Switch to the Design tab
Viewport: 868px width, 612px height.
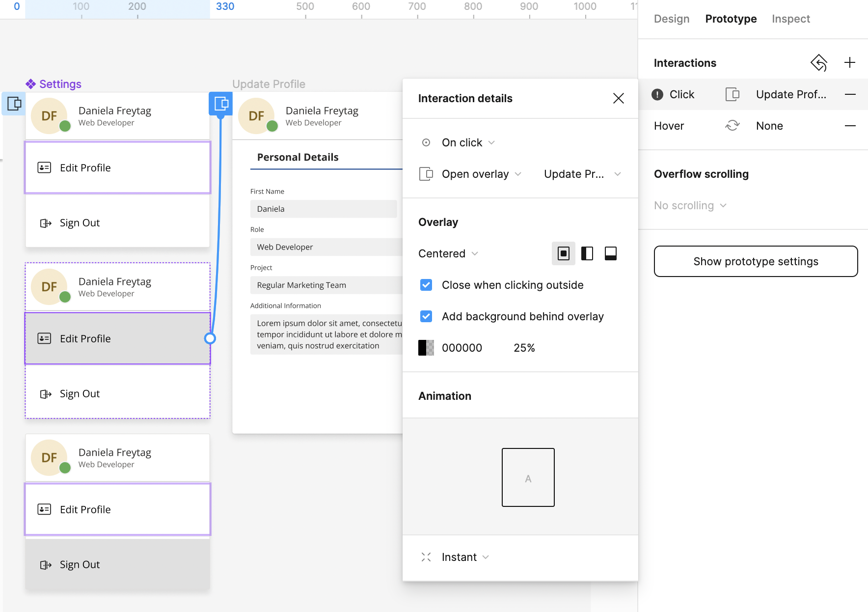point(672,19)
